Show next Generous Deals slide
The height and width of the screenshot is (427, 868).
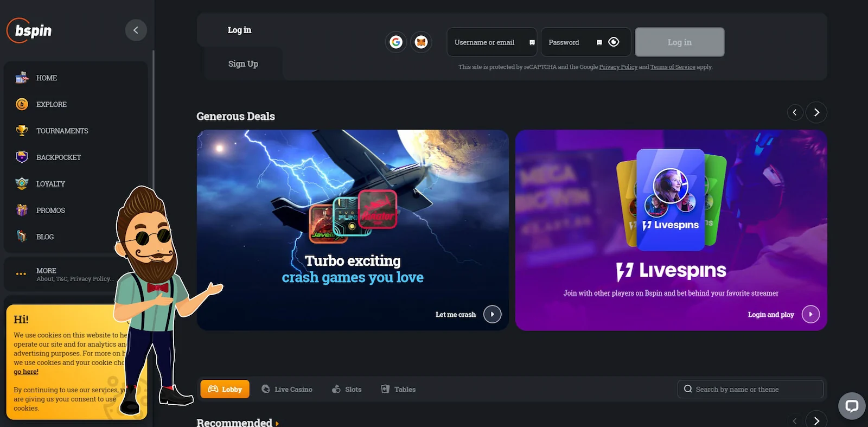click(x=816, y=112)
